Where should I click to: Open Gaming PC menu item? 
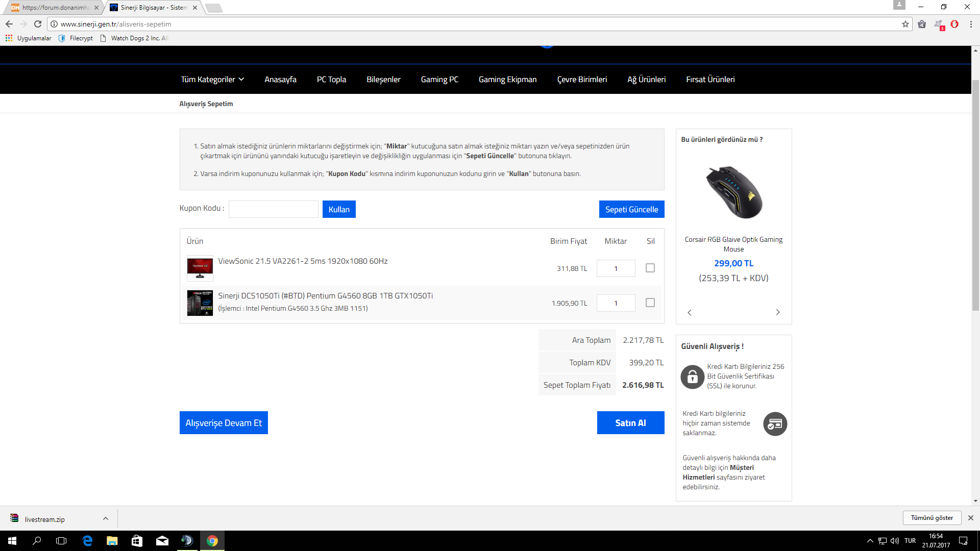click(439, 80)
